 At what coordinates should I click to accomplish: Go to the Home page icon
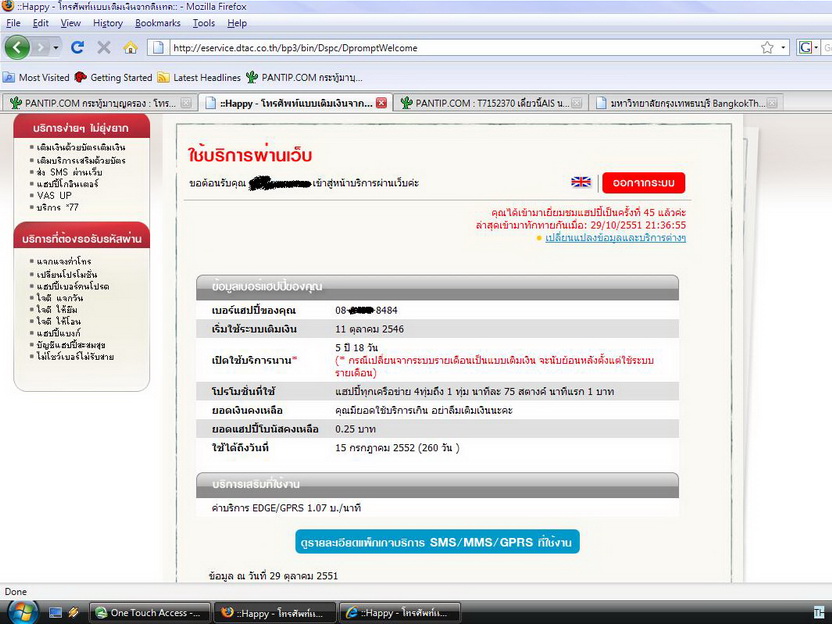(131, 48)
